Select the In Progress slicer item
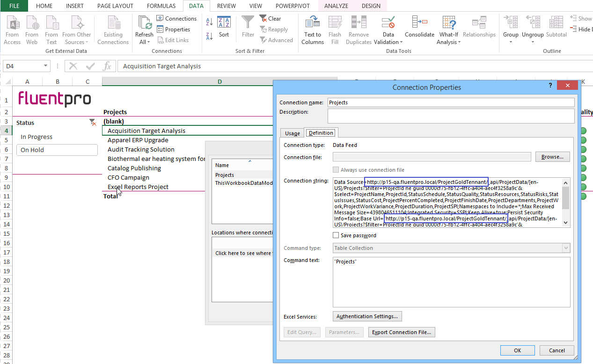This screenshot has height=364, width=593. click(57, 137)
